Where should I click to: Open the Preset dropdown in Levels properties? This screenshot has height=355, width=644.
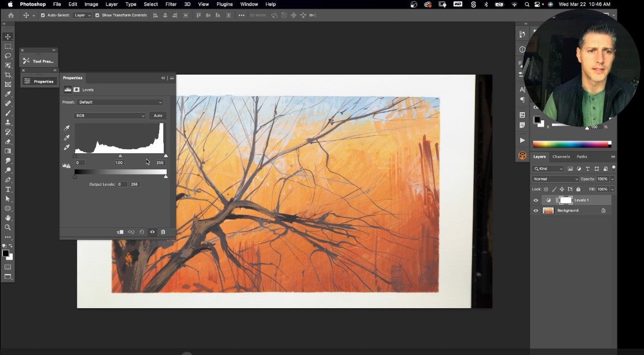[120, 102]
